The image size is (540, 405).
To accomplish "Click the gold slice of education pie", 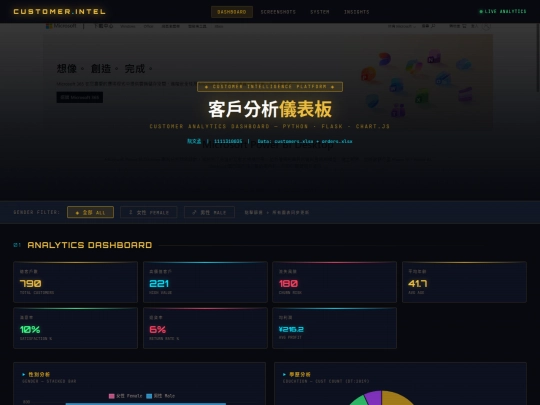I will tap(397, 398).
